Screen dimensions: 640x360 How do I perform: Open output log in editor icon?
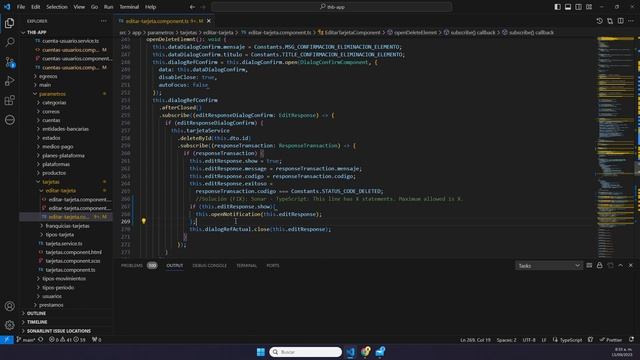[x=610, y=265]
